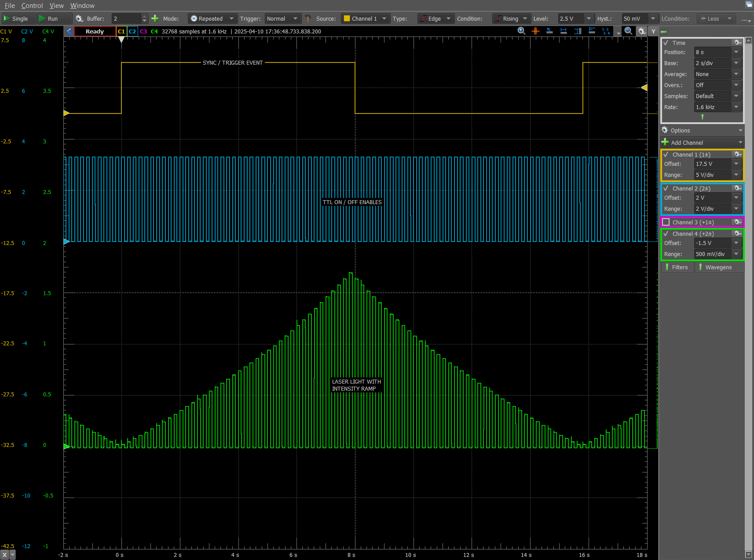Toggle Channel 2 checkbox
The width and height of the screenshot is (754, 560).
pyautogui.click(x=666, y=188)
